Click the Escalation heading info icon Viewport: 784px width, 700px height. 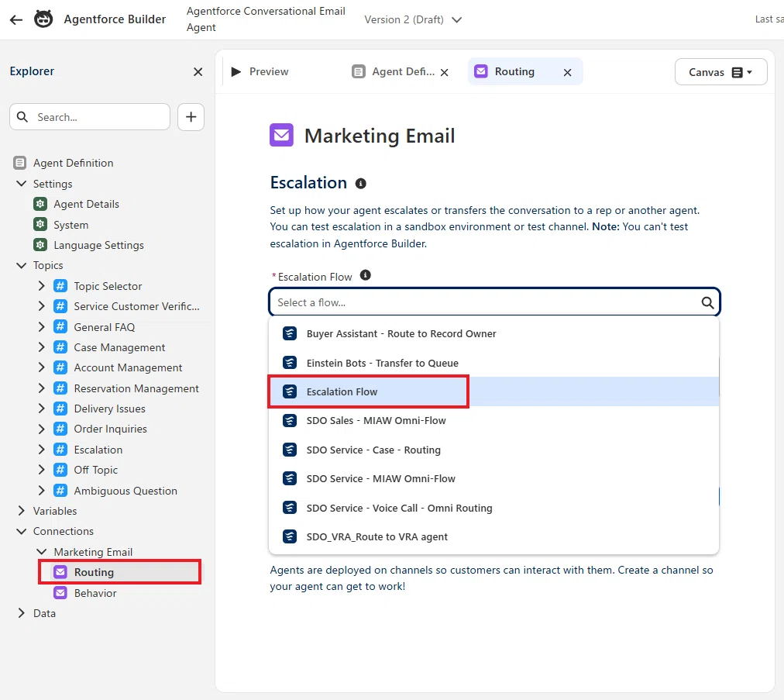[x=360, y=184]
